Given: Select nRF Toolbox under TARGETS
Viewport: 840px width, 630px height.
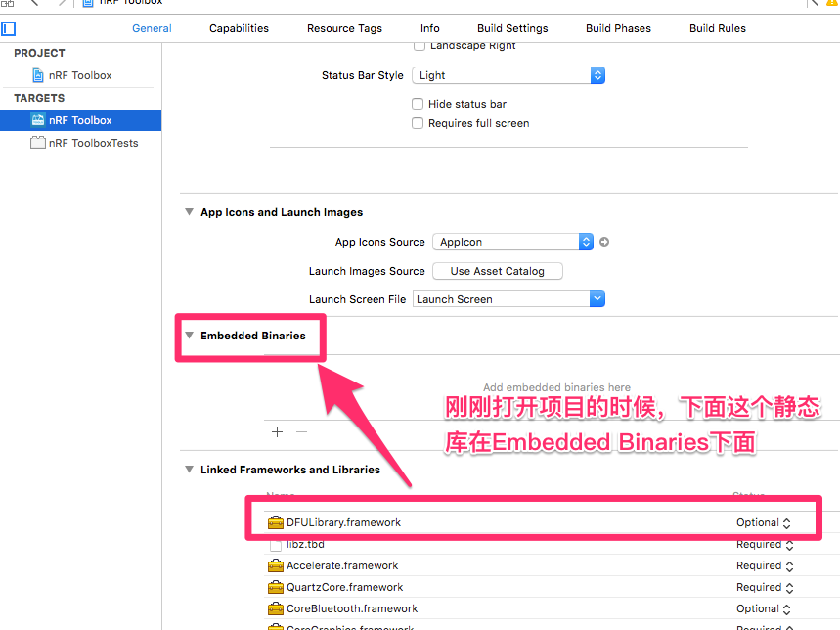Looking at the screenshot, I should click(80, 120).
